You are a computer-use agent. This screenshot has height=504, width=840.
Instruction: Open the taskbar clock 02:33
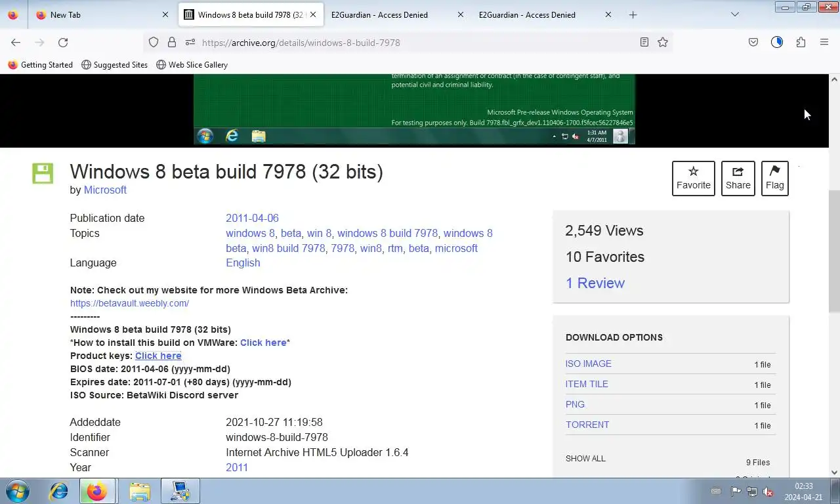803,492
